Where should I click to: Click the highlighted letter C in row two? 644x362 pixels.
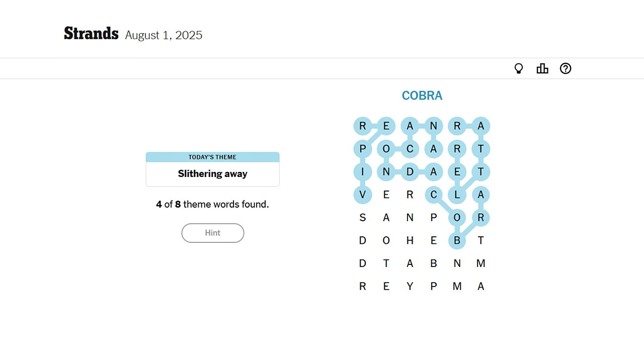click(x=410, y=149)
